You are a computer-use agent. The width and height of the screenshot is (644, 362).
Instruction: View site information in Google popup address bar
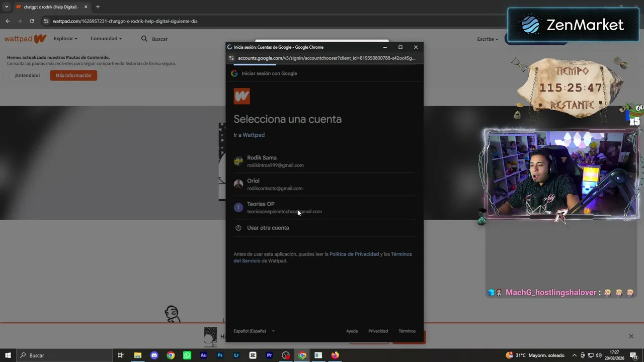tap(231, 58)
